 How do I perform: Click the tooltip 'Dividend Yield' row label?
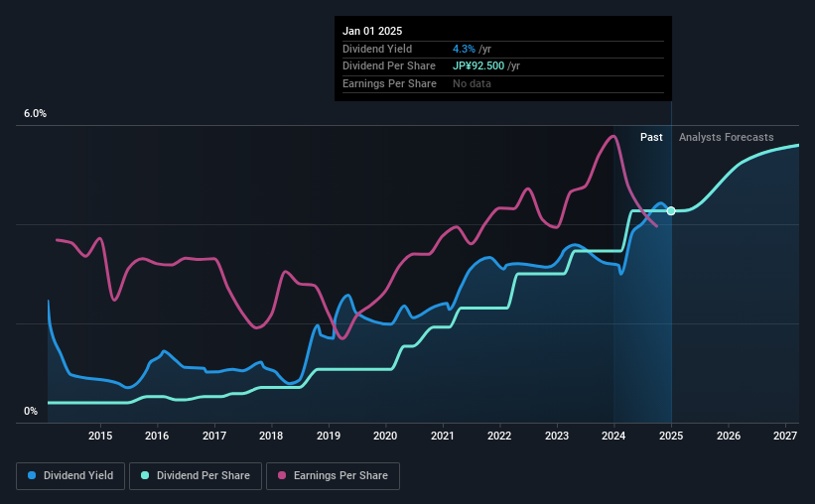pos(377,49)
